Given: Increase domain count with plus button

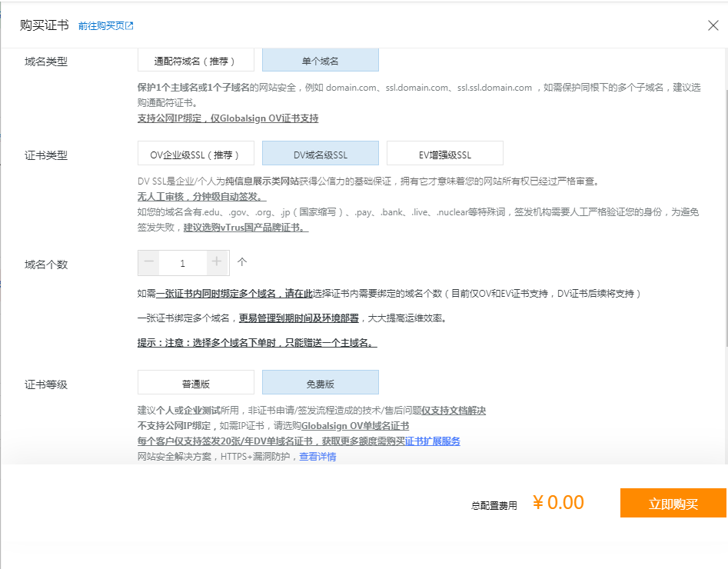Looking at the screenshot, I should coord(217,263).
